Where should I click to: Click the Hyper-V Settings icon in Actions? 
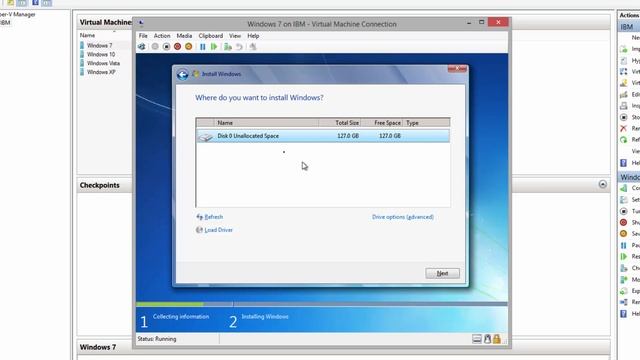623,60
